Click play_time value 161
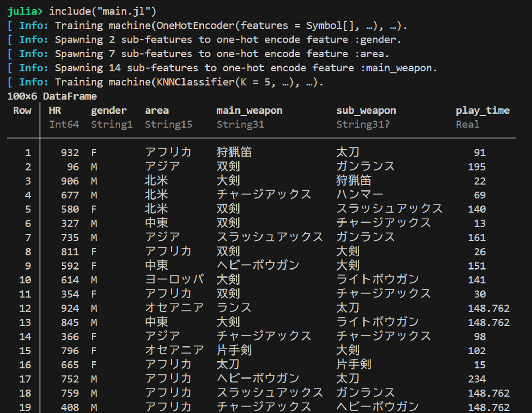 pos(477,238)
